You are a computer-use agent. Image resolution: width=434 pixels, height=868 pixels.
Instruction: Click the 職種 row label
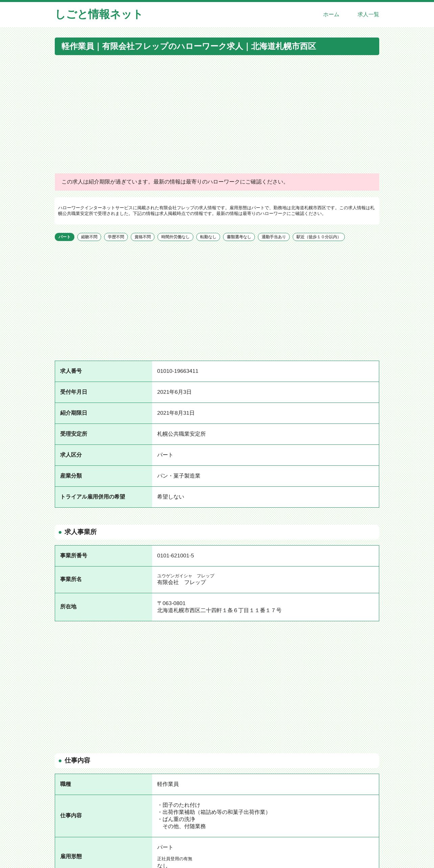tap(66, 784)
